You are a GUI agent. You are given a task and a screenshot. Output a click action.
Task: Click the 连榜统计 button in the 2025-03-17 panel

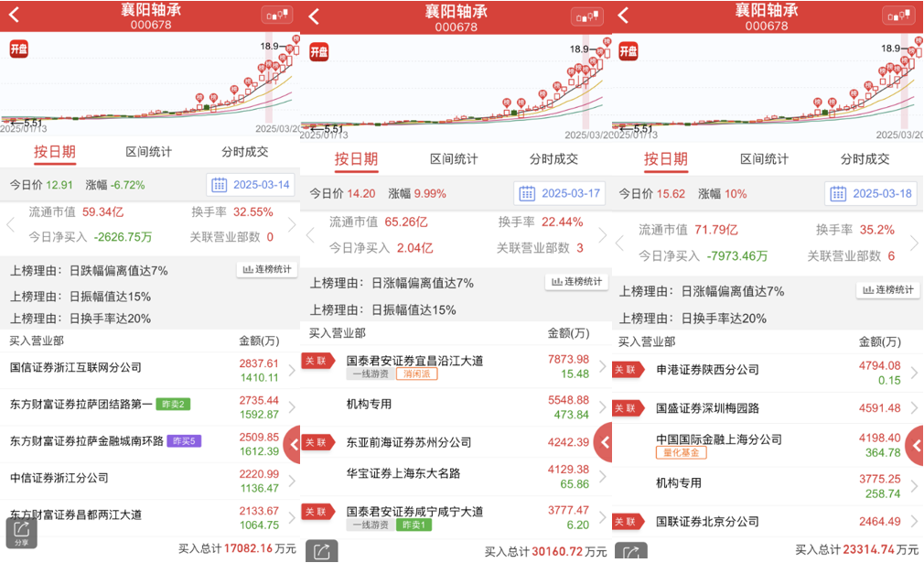point(575,282)
